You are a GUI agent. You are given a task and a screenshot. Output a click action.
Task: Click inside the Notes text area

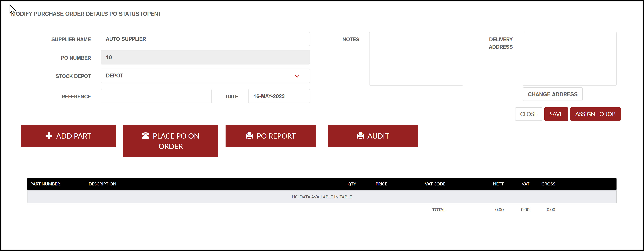pyautogui.click(x=416, y=59)
